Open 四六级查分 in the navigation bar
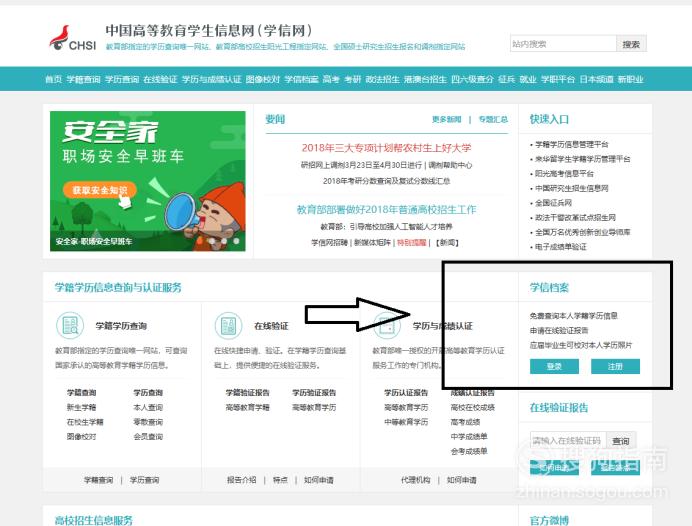This screenshot has width=692, height=526. (x=472, y=79)
